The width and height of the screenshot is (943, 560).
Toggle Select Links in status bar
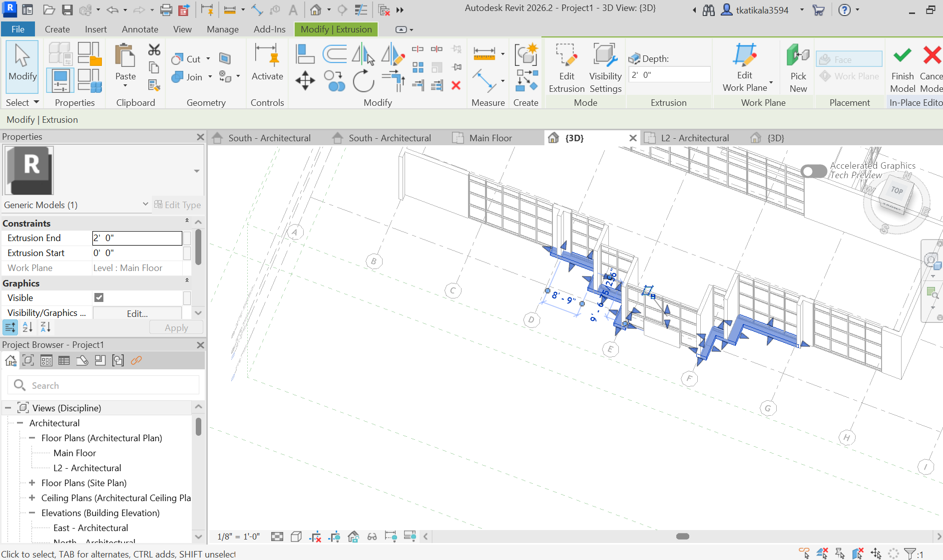804,554
